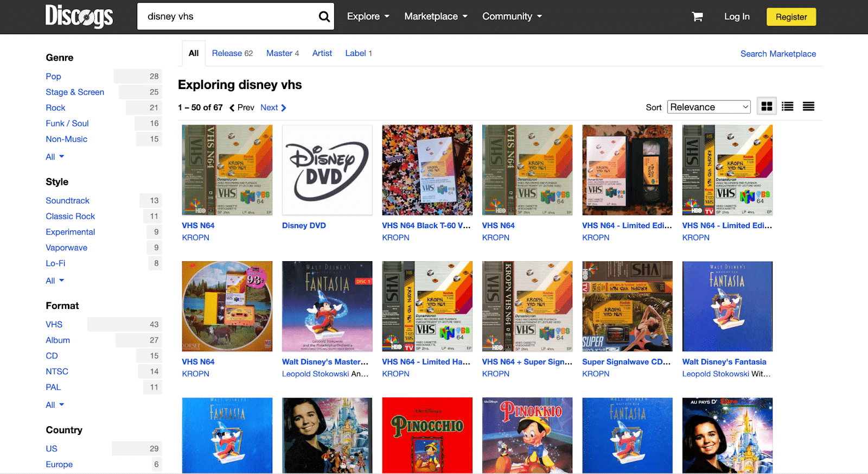Viewport: 868px width, 474px height.
Task: Filter by Pop genre
Action: point(53,77)
